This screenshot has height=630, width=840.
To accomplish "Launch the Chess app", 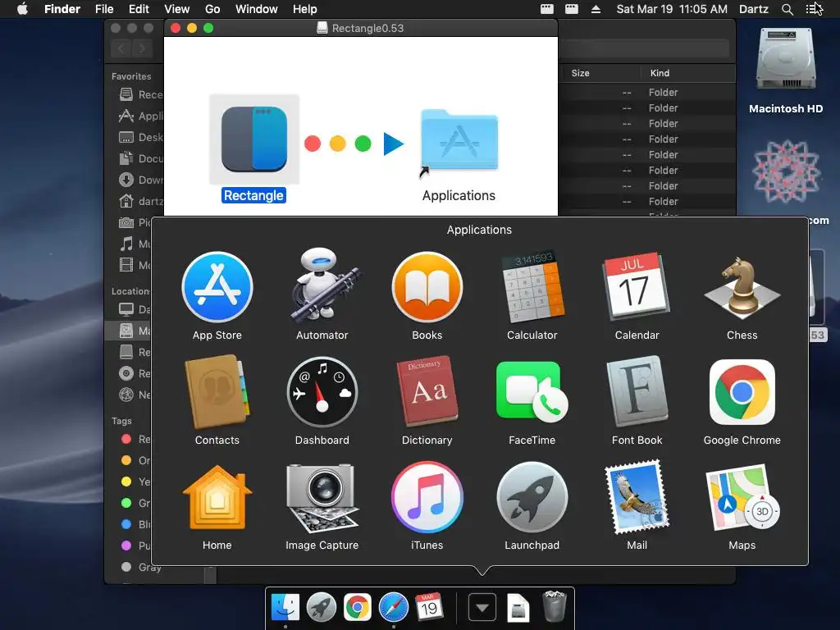I will [742, 286].
